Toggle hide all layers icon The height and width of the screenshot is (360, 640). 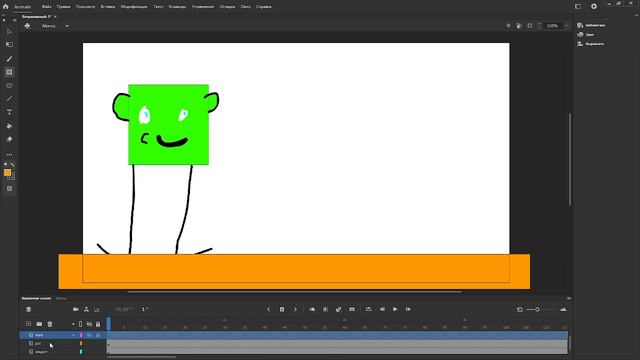pos(89,324)
